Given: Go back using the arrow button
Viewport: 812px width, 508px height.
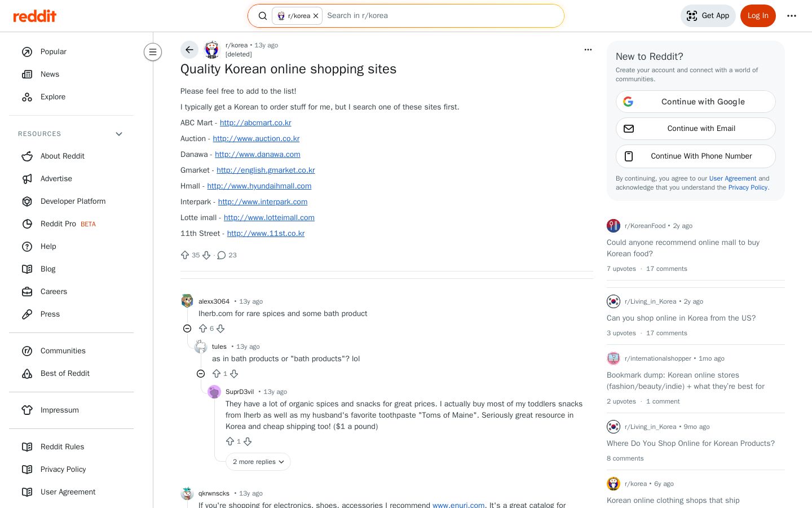Looking at the screenshot, I should pos(189,50).
